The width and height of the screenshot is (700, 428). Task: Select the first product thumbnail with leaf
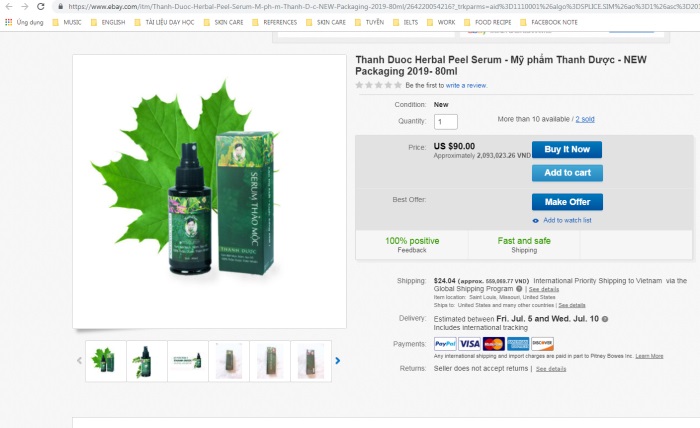tap(106, 360)
